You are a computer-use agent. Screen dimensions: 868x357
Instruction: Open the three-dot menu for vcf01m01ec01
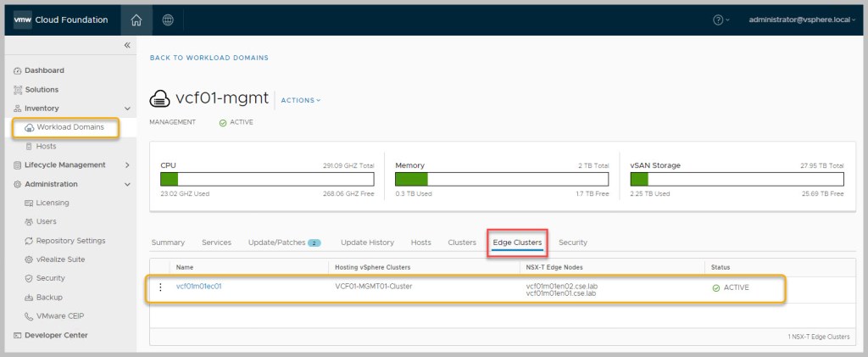pyautogui.click(x=160, y=287)
